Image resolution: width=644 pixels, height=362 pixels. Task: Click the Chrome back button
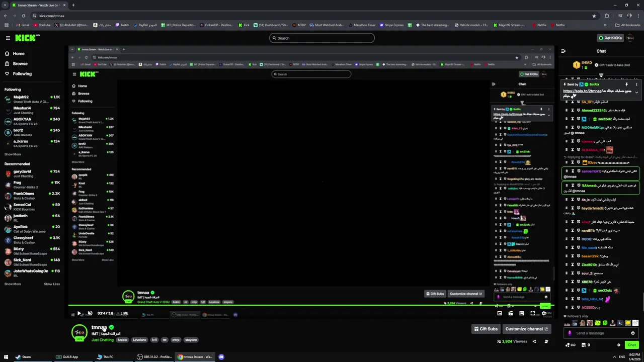pos(7,16)
